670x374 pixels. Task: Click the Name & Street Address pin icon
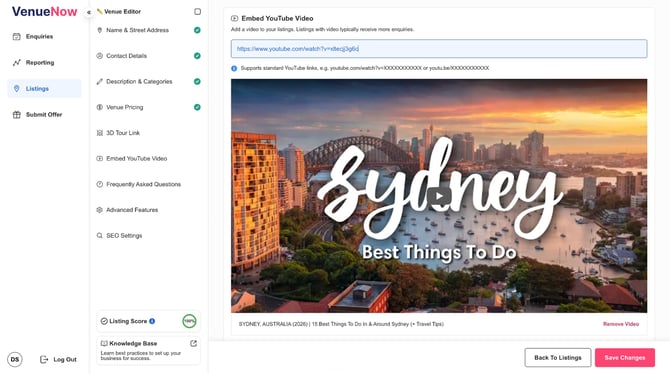pyautogui.click(x=100, y=30)
